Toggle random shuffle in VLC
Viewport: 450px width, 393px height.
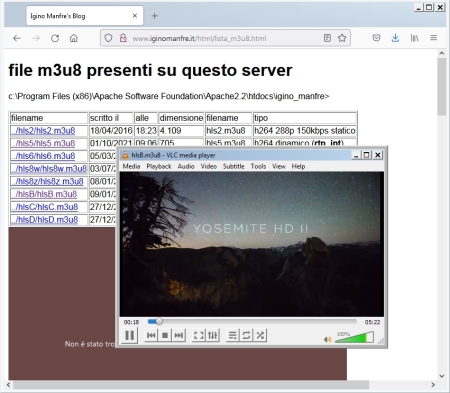pyautogui.click(x=260, y=335)
